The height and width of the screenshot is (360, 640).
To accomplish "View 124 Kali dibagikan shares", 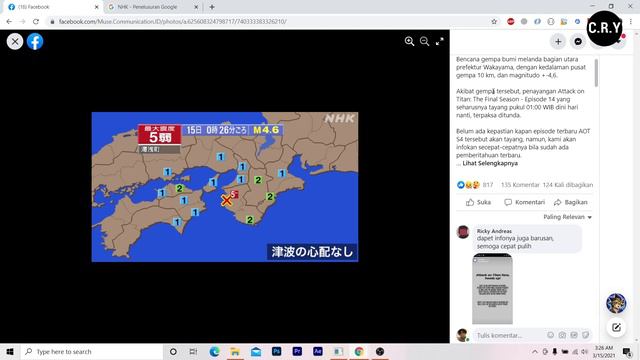I will click(x=568, y=185).
